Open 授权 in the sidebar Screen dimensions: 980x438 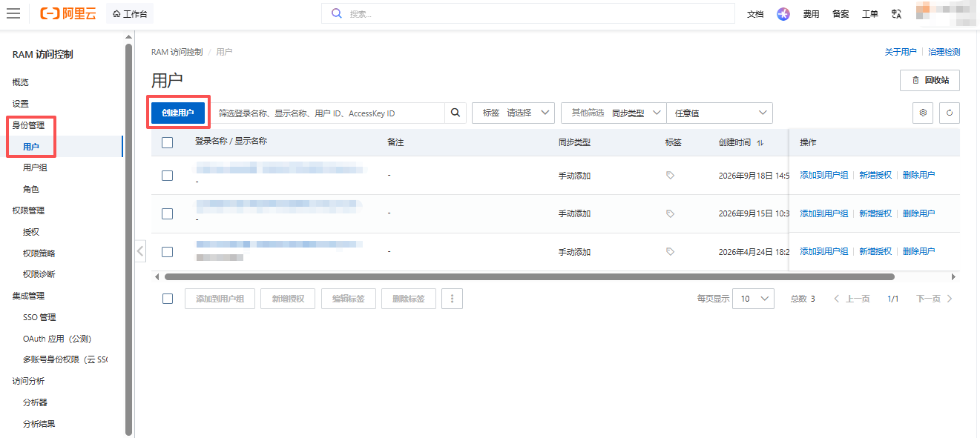pyautogui.click(x=31, y=232)
